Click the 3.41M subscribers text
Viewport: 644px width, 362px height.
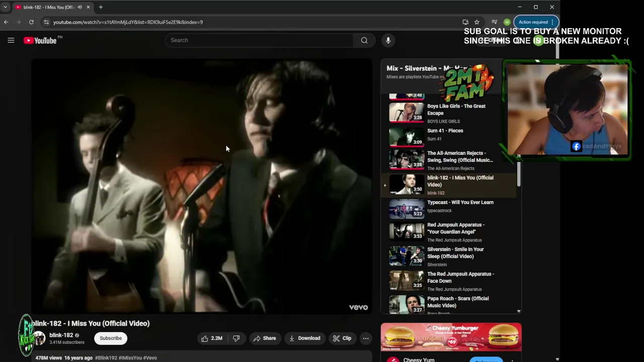pyautogui.click(x=67, y=342)
